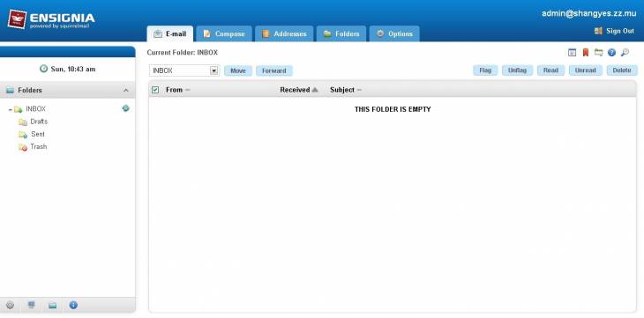Click the Sign Out link

pos(614,31)
